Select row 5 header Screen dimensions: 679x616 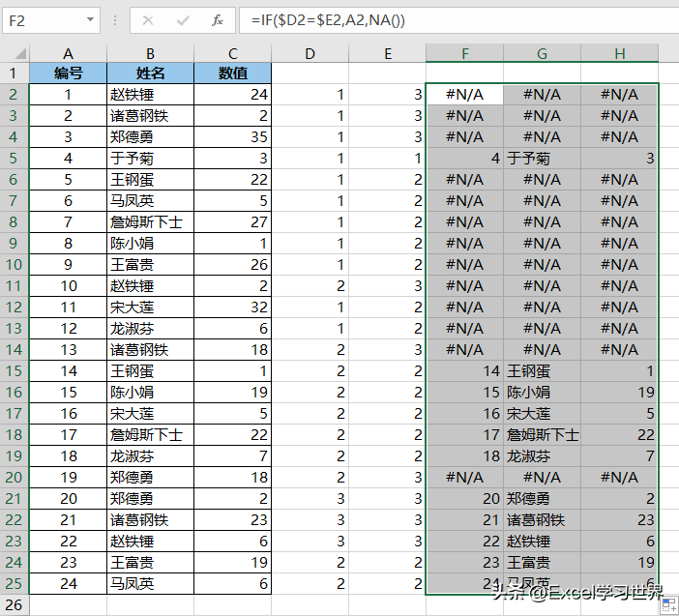14,158
